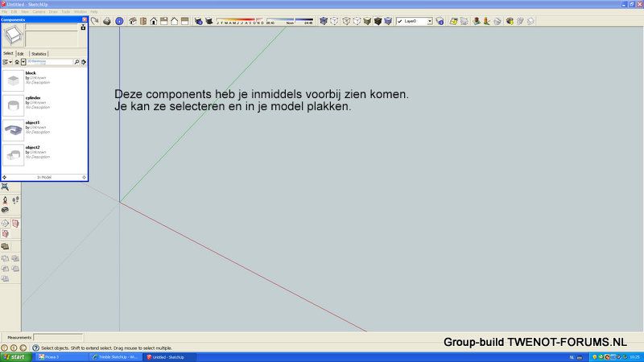Select the Outer Shell solid tool
Image resolution: width=644 pixels, height=362 pixels.
coord(5,246)
